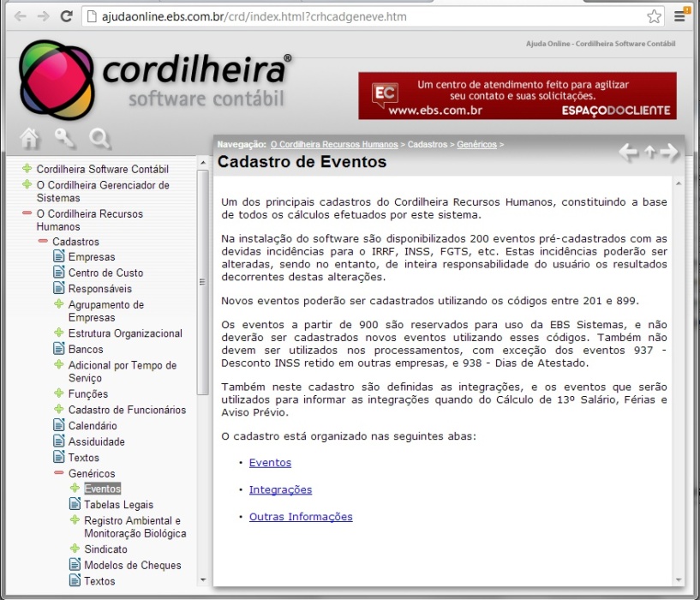Expand the Eventos tree node
The image size is (700, 600).
pos(75,488)
